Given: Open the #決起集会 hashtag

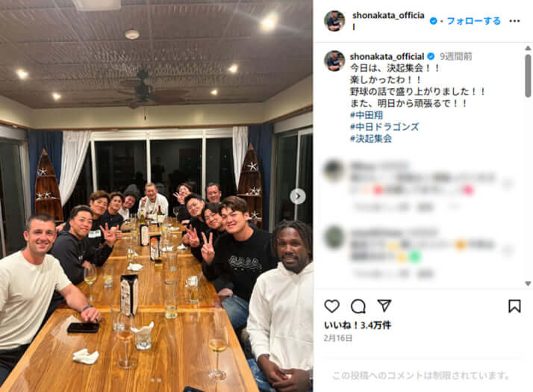Looking at the screenshot, I should pos(371,138).
